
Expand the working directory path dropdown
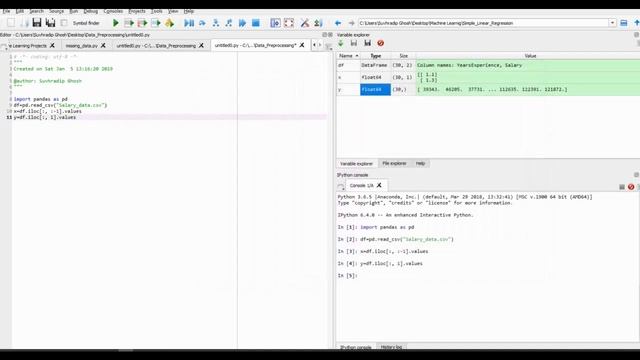612,23
